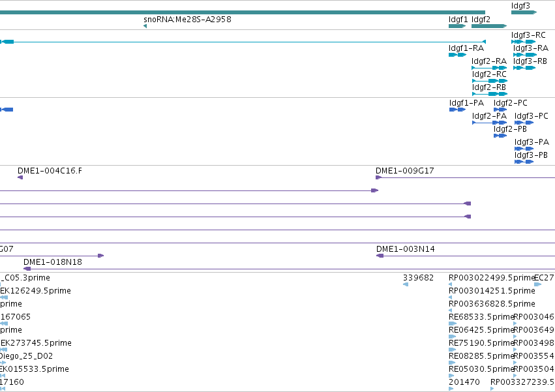Click EST feature 201470
Image resolution: width=555 pixels, height=392 pixels.
point(451,389)
